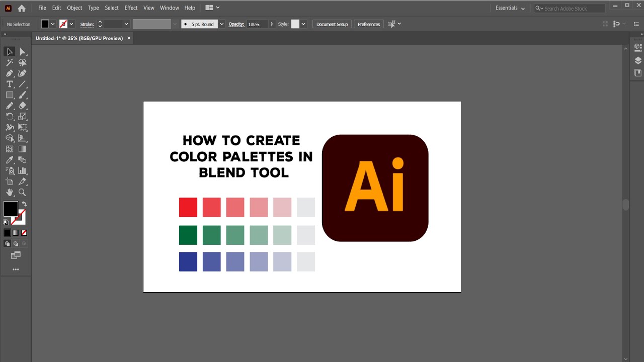Open the Properties panel icon
This screenshot has width=644, height=362.
638,47
